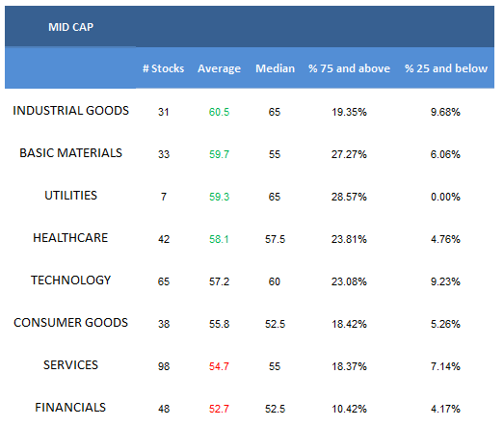Click the HEALTHCARE row label
This screenshot has height=427, width=504.
70,238
